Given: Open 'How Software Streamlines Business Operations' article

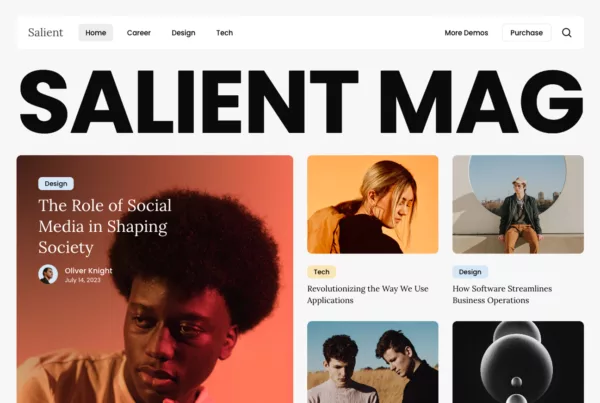Looking at the screenshot, I should click(502, 294).
